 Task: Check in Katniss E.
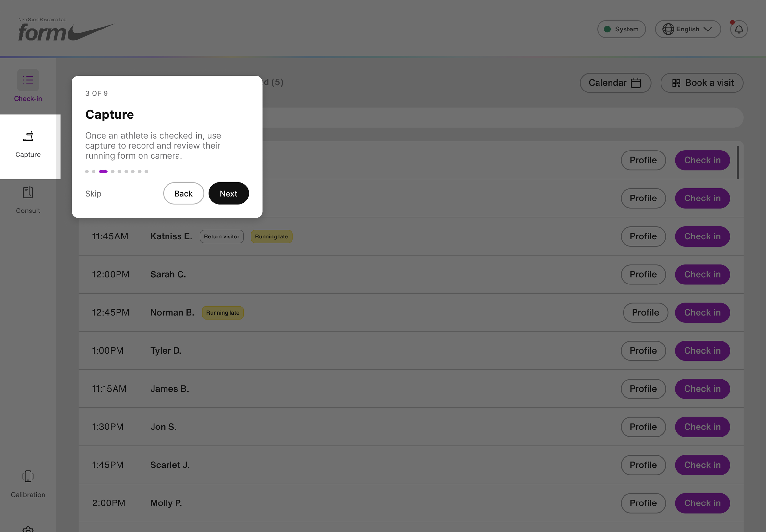[702, 236]
